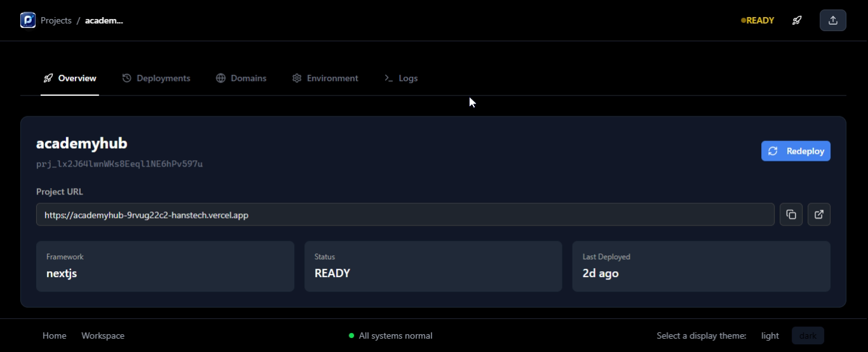
Task: Click the project ID text prj_lx2J64...
Action: 119,164
